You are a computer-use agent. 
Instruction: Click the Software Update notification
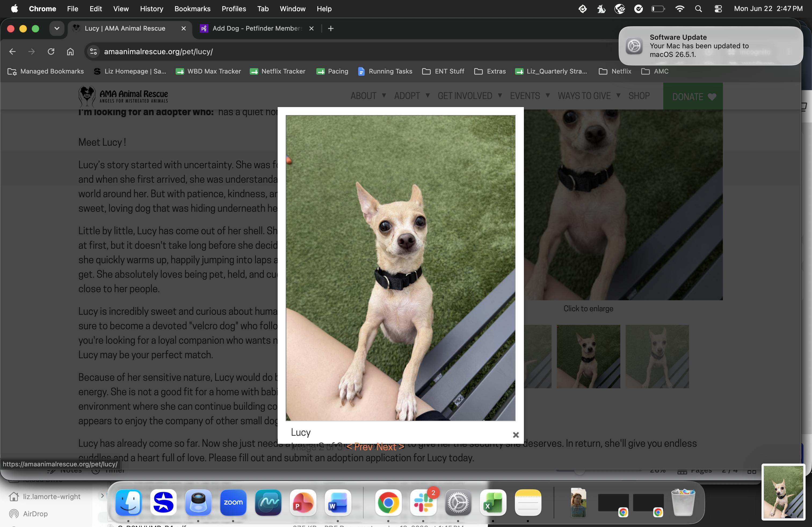coord(711,46)
